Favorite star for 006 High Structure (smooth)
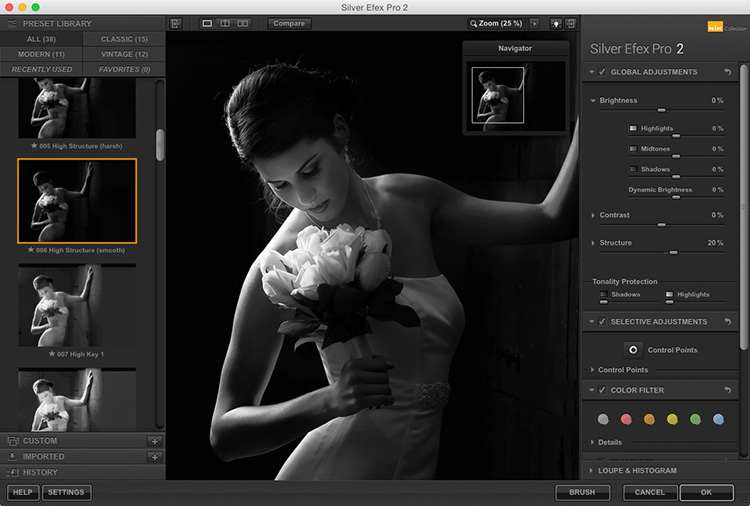The height and width of the screenshot is (506, 750). 31,250
